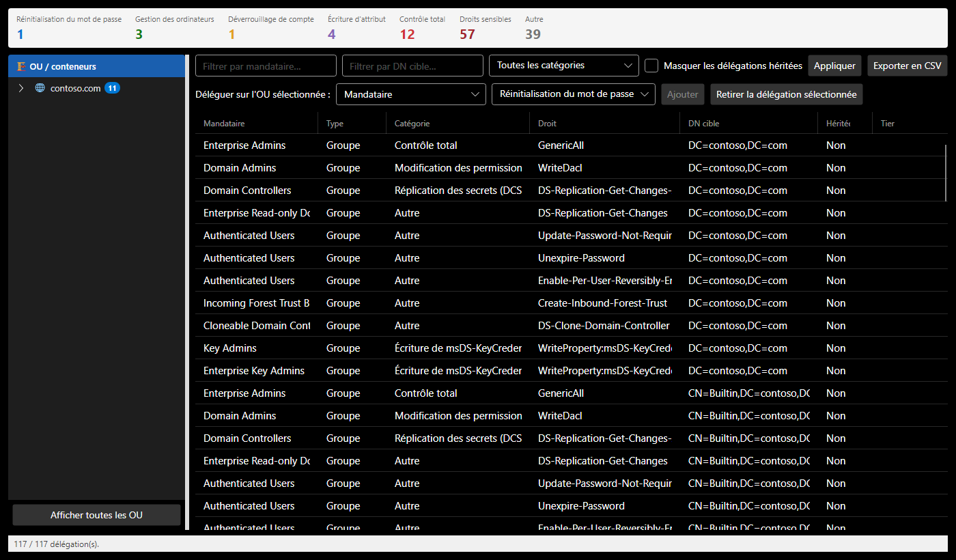Click the OU / conteneurs header icon
Viewport: 956px width, 560px height.
click(x=22, y=66)
